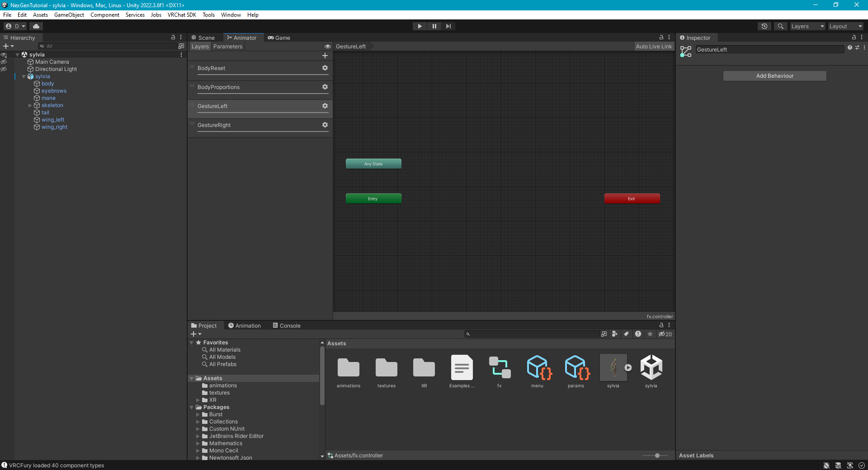Open the account D dropdown
This screenshot has height=470, width=868.
click(x=16, y=26)
